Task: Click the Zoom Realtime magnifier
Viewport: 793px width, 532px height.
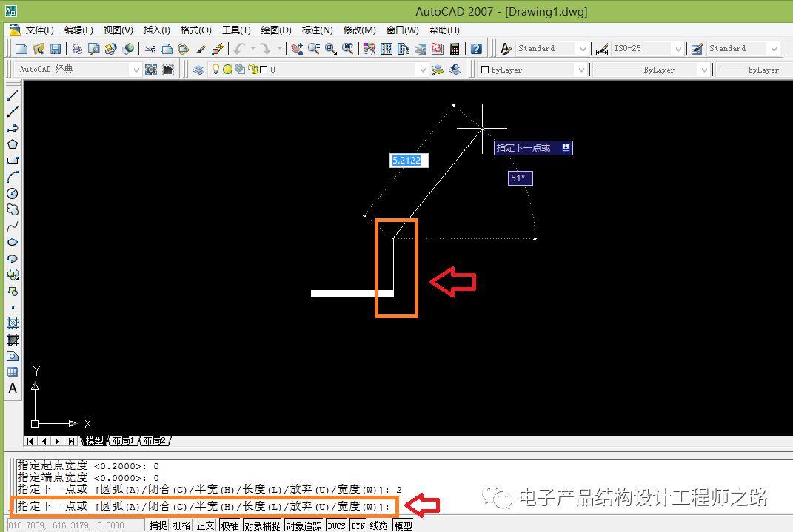Action: [x=314, y=49]
